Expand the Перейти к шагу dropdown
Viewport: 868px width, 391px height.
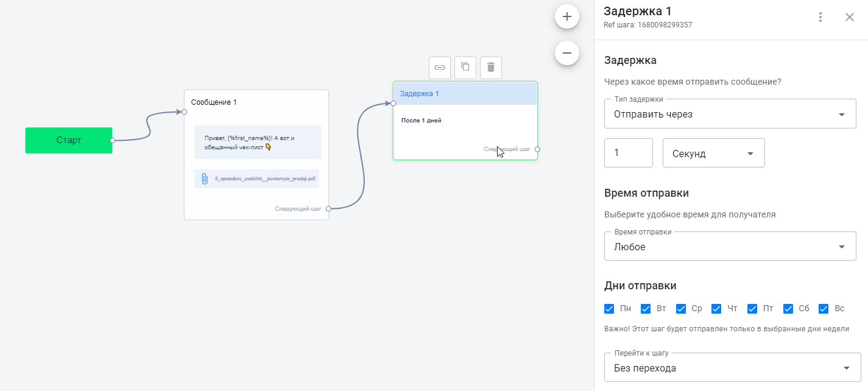click(732, 368)
